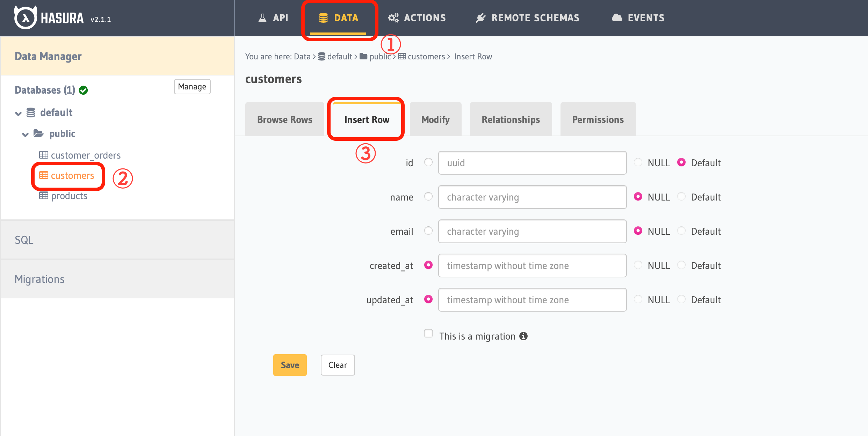Click the Manage databases button
This screenshot has width=868, height=436.
coord(192,87)
